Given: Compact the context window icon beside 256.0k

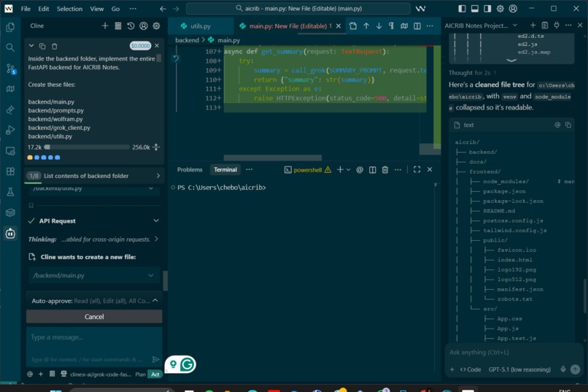Looking at the screenshot, I should coord(156,147).
